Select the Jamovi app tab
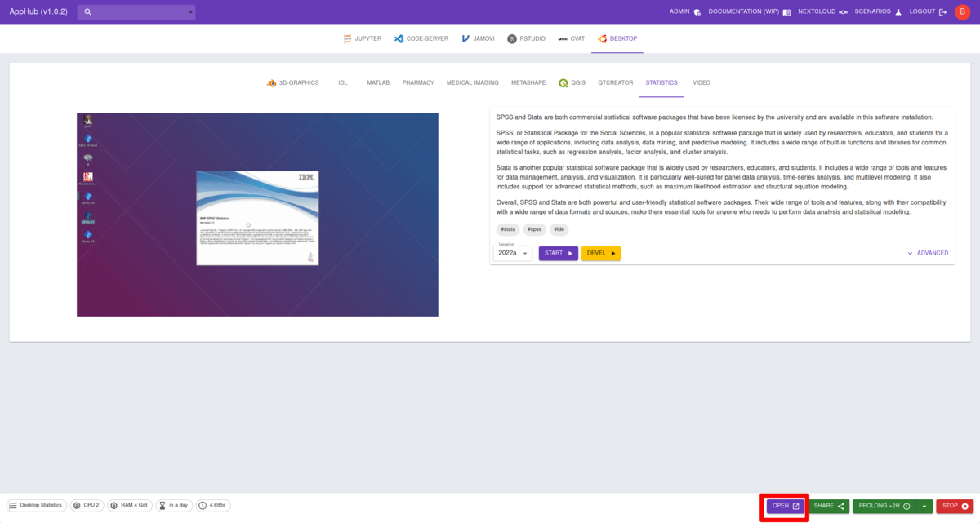This screenshot has width=980, height=523. click(x=478, y=38)
